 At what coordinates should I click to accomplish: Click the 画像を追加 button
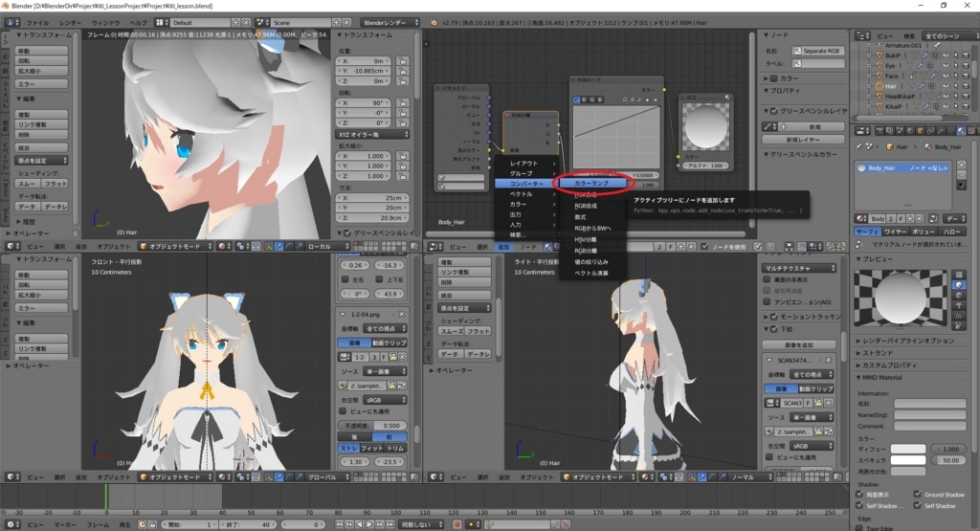(799, 344)
